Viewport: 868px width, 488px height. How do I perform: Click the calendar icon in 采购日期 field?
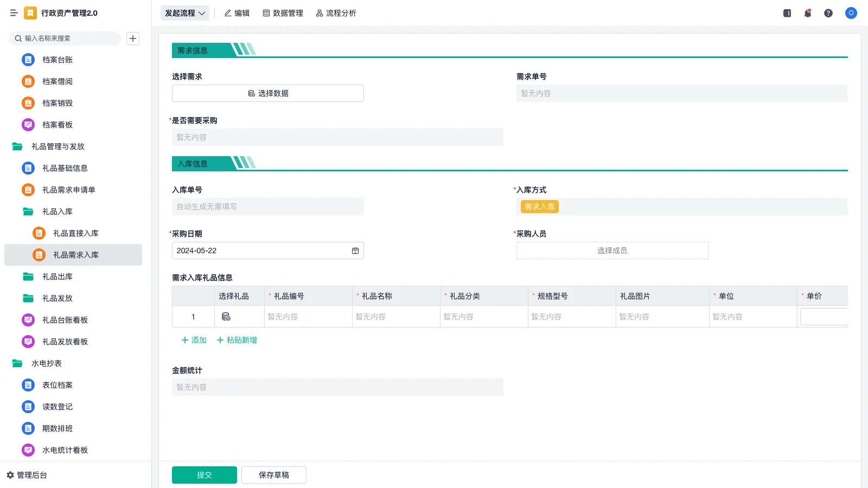coord(355,251)
